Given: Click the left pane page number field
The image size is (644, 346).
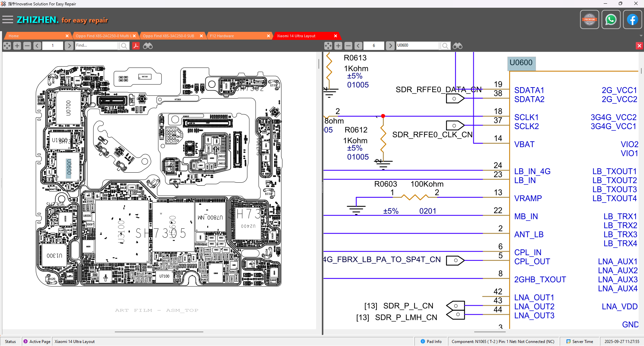Looking at the screenshot, I should click(x=53, y=46).
